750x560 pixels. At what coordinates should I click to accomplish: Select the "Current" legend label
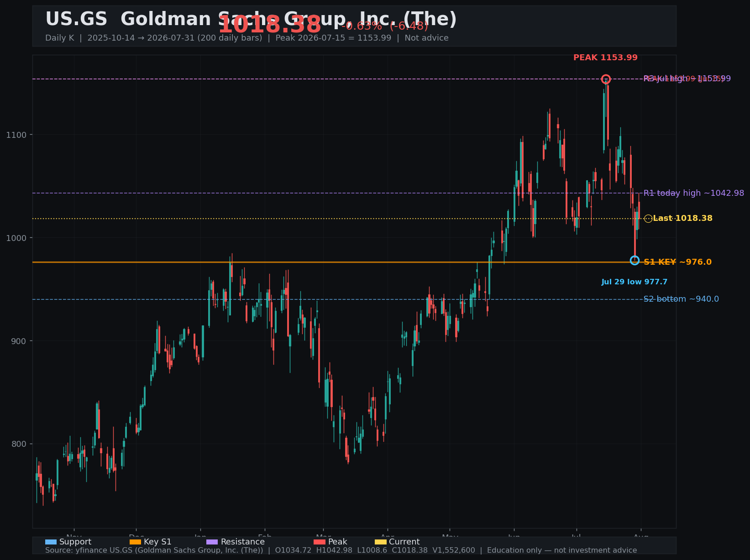404,542
